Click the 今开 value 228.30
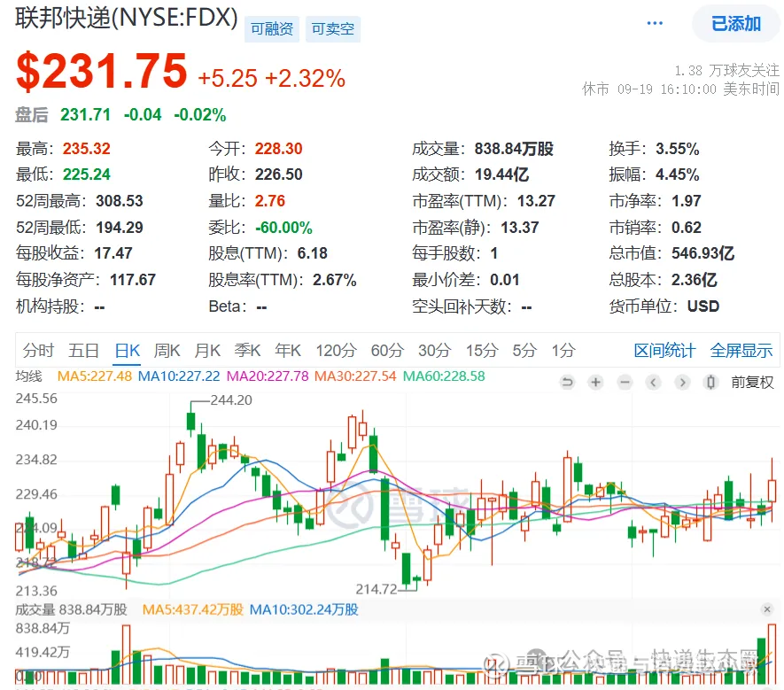 click(x=278, y=149)
